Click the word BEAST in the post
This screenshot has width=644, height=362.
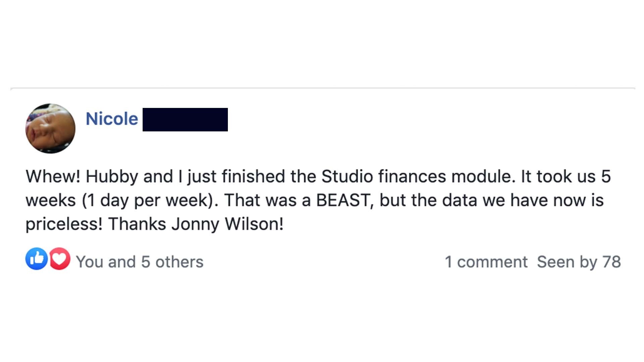pos(344,200)
